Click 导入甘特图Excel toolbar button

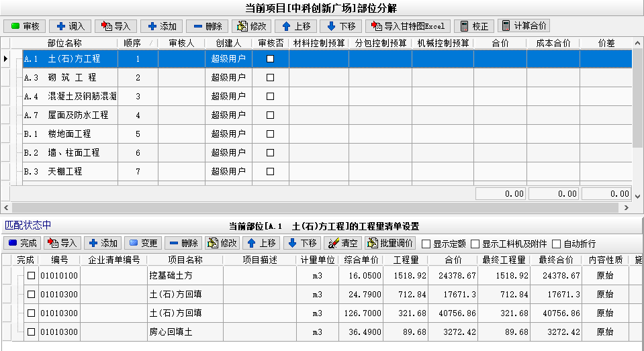pos(408,26)
